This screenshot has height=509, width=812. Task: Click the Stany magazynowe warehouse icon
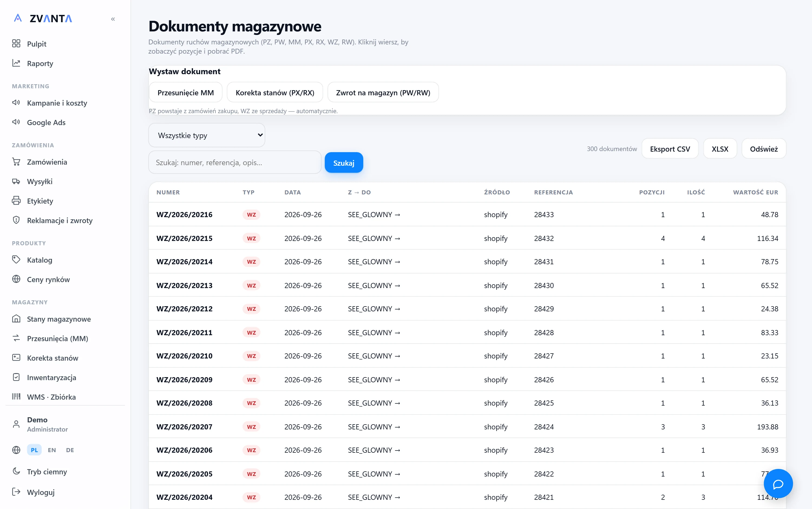coord(16,319)
